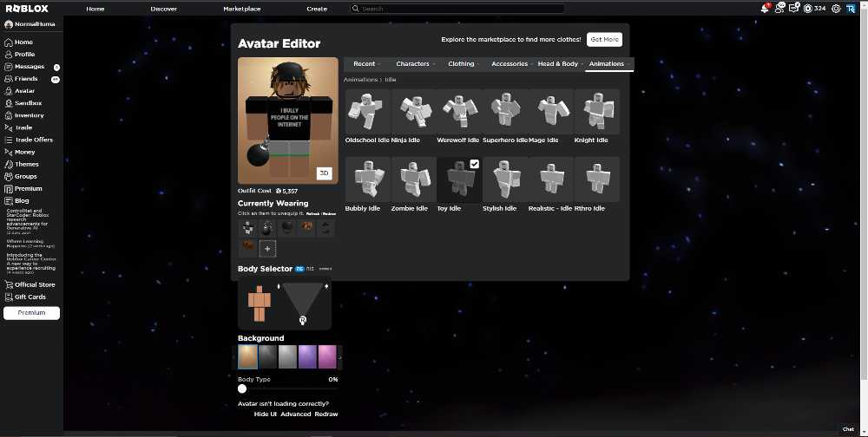Open Gift Cards in the sidebar

[25, 297]
